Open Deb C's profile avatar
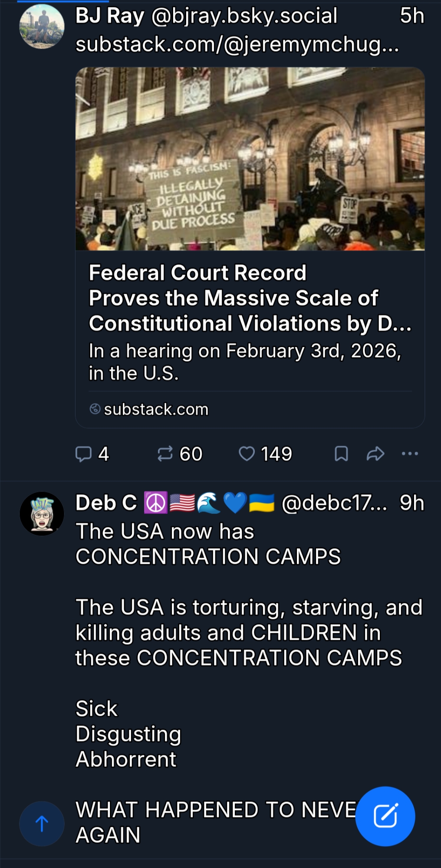The width and height of the screenshot is (441, 868). coord(42,513)
